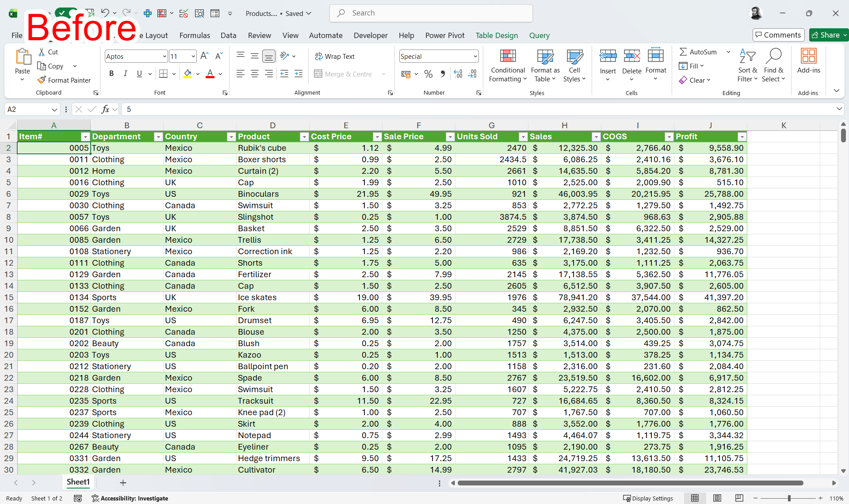Open font name dropdown Aptos
This screenshot has height=504, width=849.
tap(164, 56)
